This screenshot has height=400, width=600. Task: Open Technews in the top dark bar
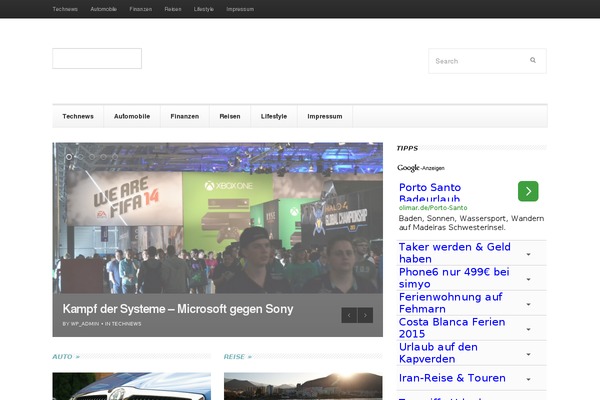[x=65, y=9]
